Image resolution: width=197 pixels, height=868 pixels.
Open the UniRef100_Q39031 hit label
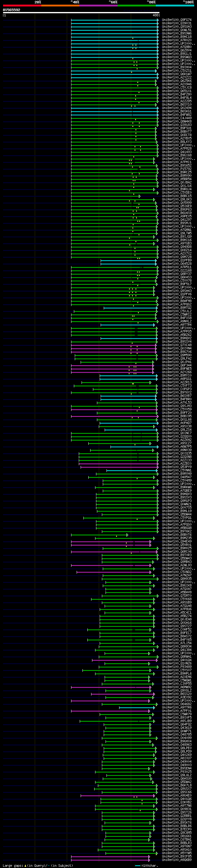tap(177, 23)
